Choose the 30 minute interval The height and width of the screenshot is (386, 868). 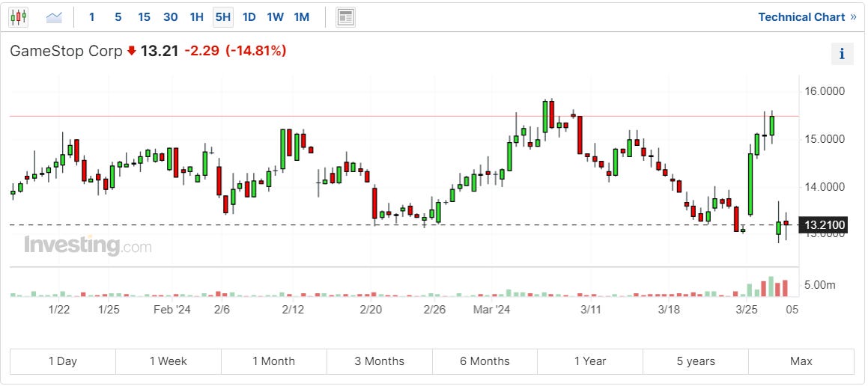[171, 17]
